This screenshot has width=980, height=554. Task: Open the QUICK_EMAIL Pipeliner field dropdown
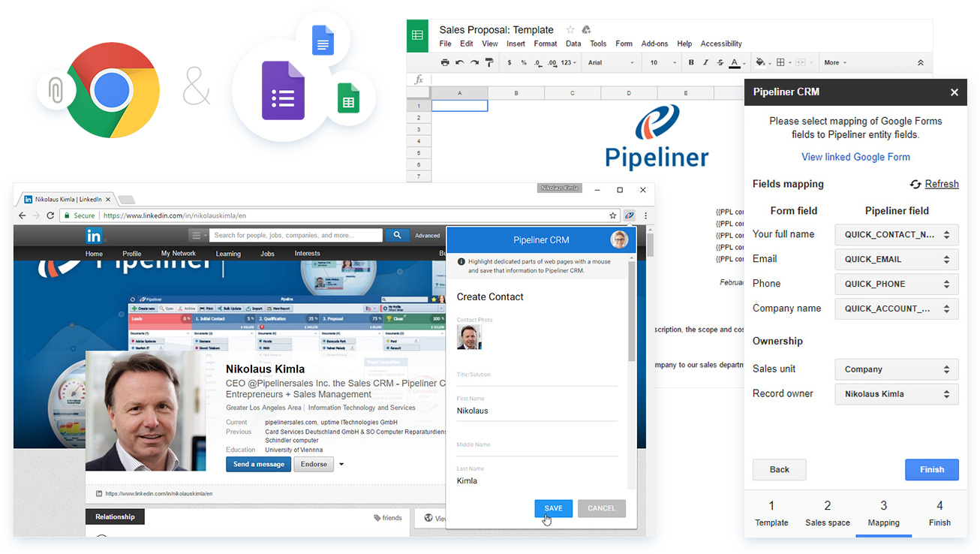pos(896,260)
